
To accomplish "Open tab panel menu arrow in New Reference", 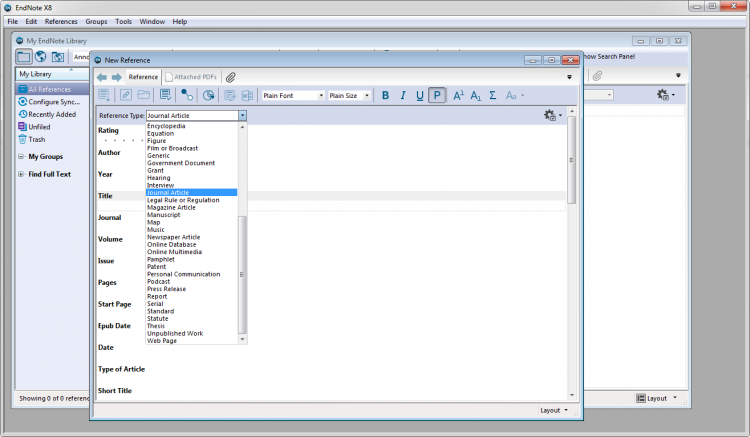I will (569, 77).
